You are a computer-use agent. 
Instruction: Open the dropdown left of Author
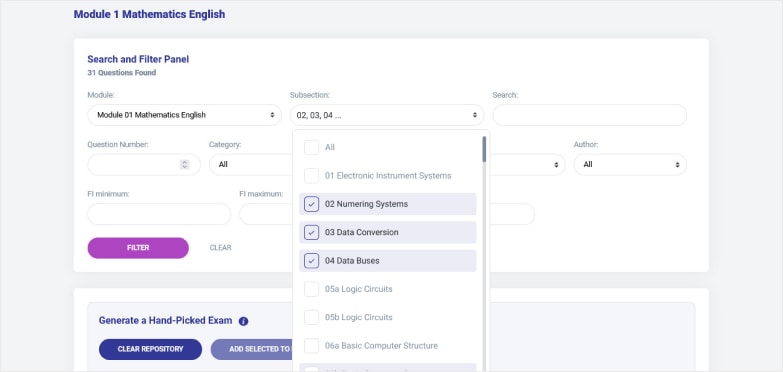527,164
